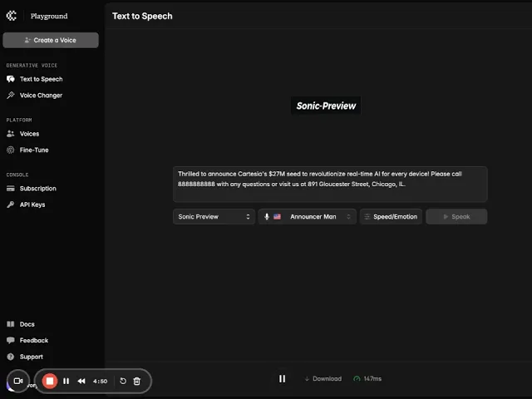Download the generated audio
Viewport: 532px width, 399px height.
coord(323,379)
